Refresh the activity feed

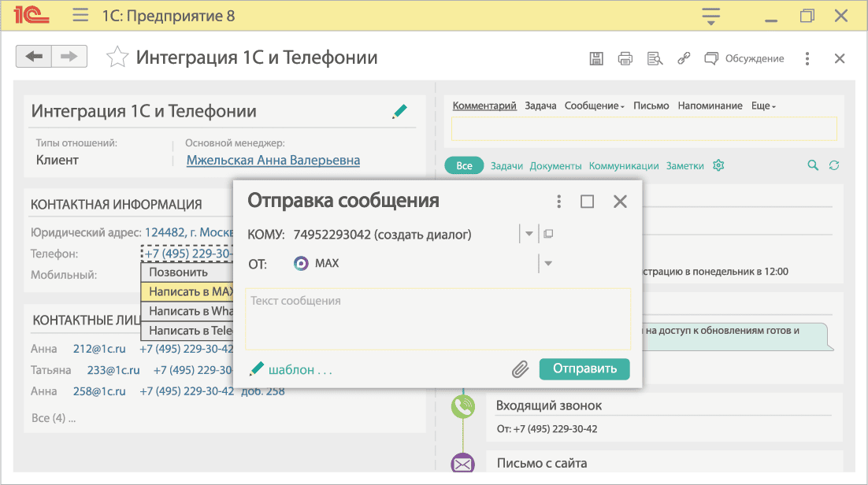coord(834,165)
